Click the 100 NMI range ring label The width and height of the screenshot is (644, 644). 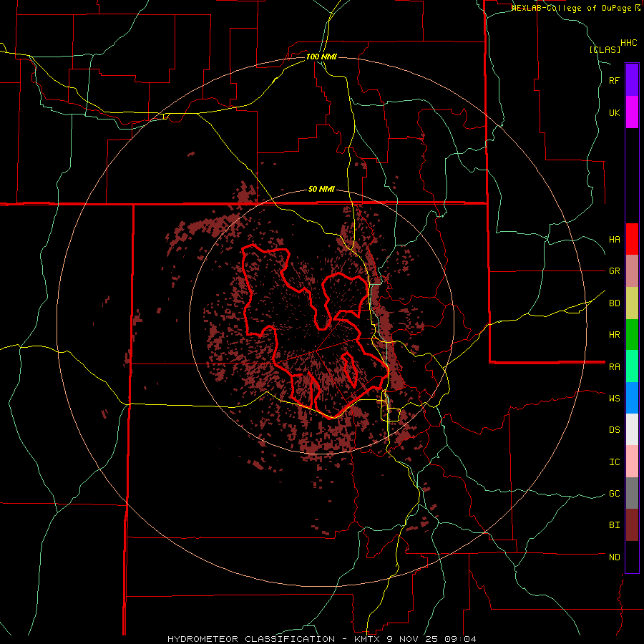point(321,57)
